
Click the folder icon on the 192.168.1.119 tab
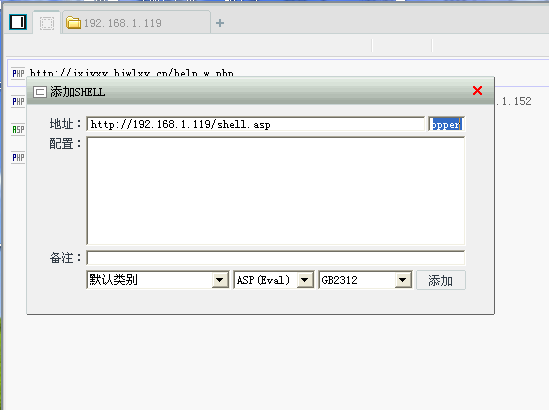point(73,23)
